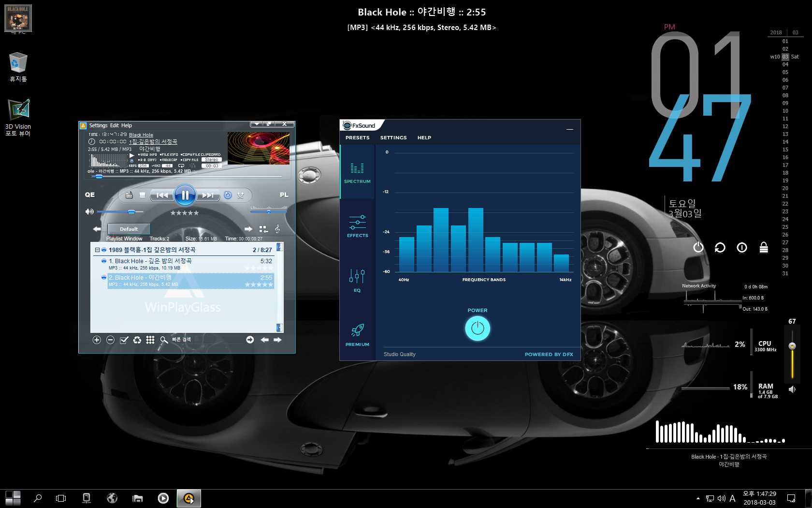Viewport: 812px width, 508px height.
Task: Toggle the shuffle crossed-arrows icon
Action: pyautogui.click(x=241, y=195)
